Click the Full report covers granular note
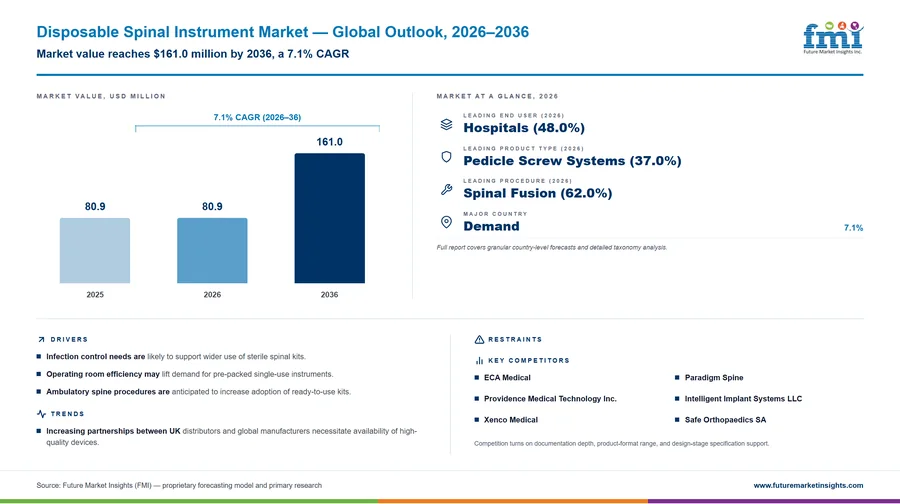 [x=552, y=248]
